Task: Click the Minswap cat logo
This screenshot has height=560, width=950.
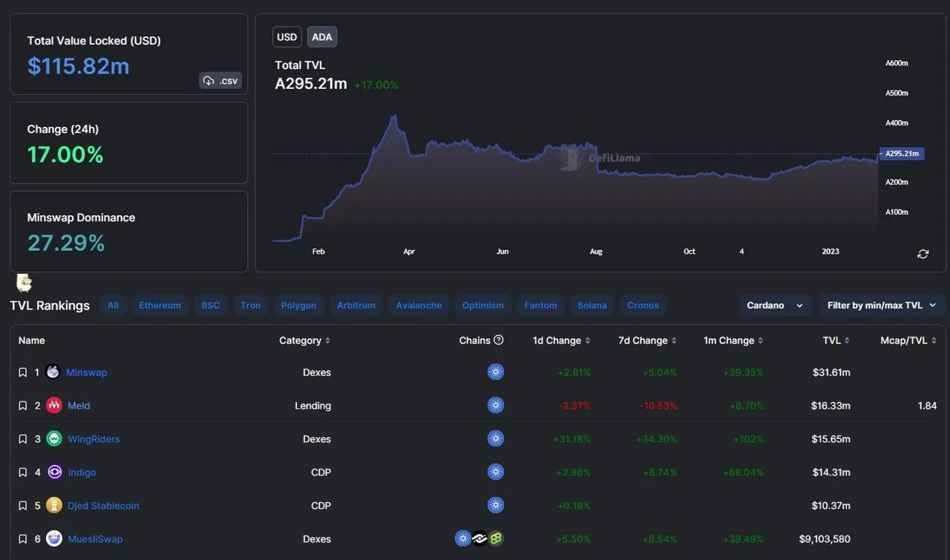Action: [x=53, y=372]
